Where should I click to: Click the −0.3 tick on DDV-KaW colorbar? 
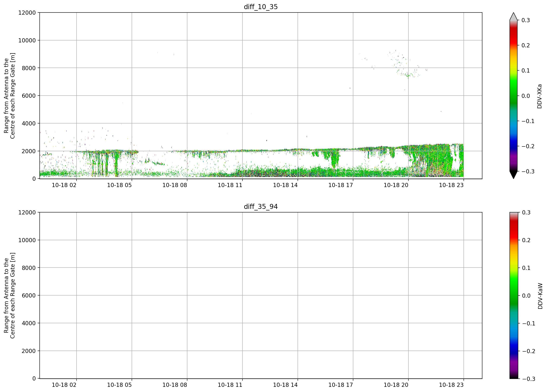[x=528, y=379]
